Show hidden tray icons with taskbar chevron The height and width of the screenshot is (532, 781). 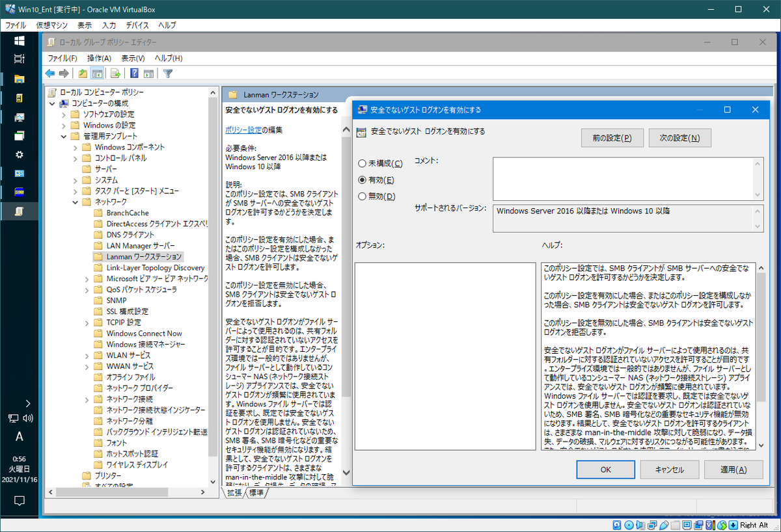27,403
